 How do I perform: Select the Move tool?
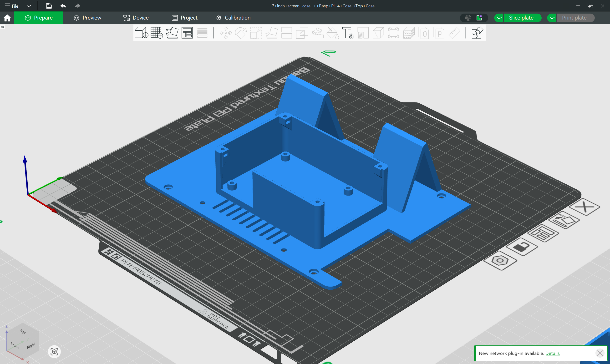[225, 33]
